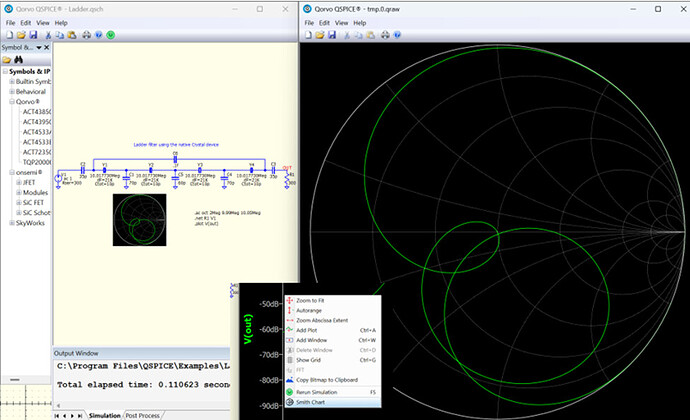Click binoculars search icon in Symbol pane
The image size is (690, 420).
18,59
